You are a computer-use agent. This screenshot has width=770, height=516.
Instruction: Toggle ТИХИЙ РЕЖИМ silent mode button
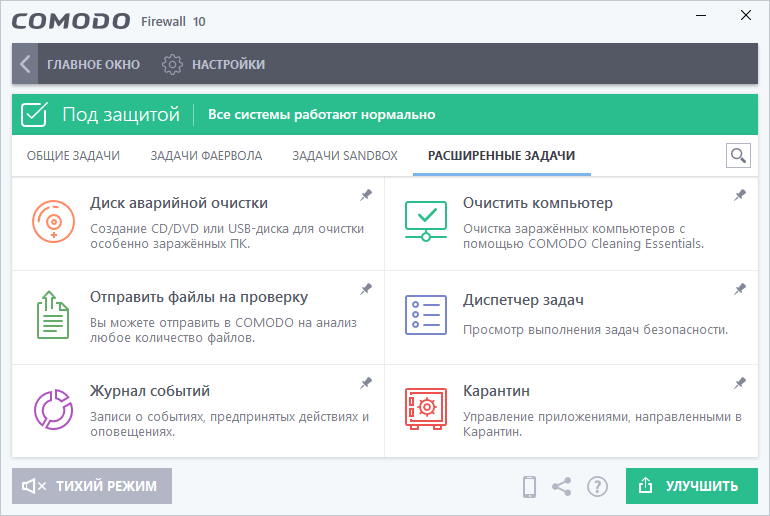[x=92, y=486]
